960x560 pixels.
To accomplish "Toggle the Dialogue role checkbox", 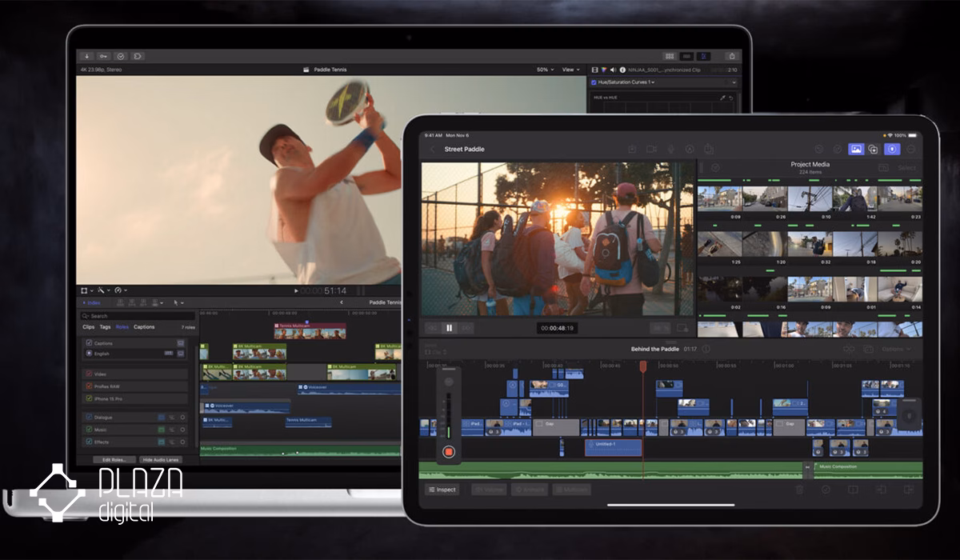I will [x=89, y=417].
